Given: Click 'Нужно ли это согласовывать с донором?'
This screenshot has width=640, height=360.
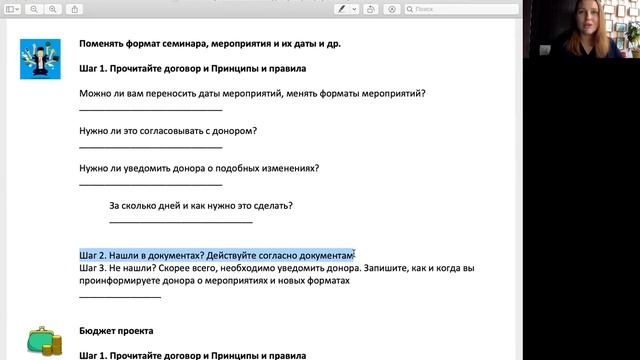Looking at the screenshot, I should [x=168, y=131].
